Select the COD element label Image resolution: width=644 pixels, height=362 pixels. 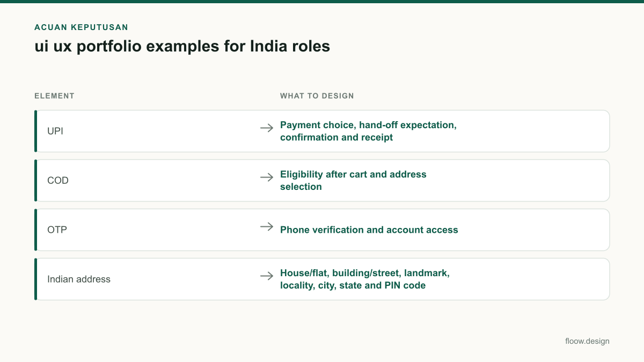pyautogui.click(x=58, y=180)
